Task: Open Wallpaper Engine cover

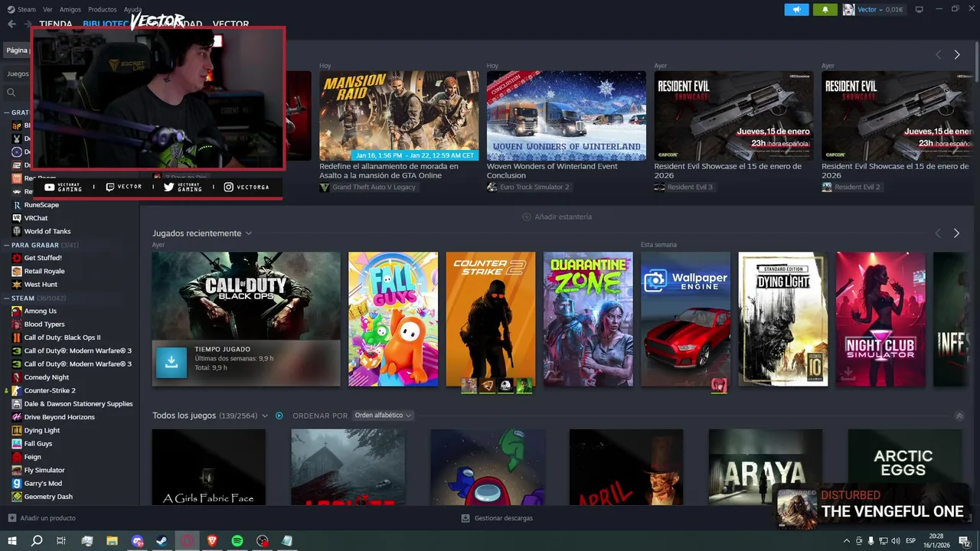Action: coord(686,319)
